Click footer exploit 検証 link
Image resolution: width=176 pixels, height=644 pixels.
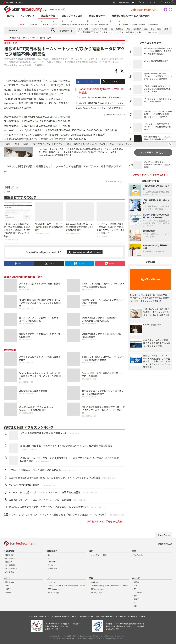53,568
